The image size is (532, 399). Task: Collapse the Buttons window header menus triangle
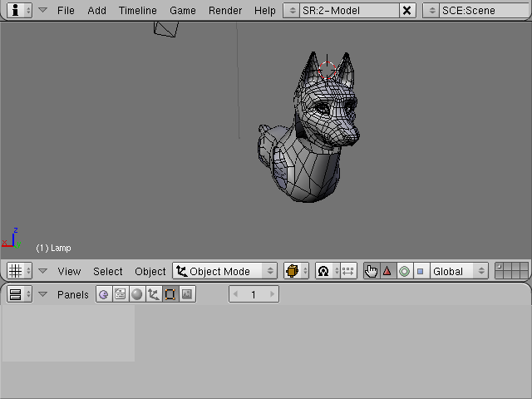point(42,294)
